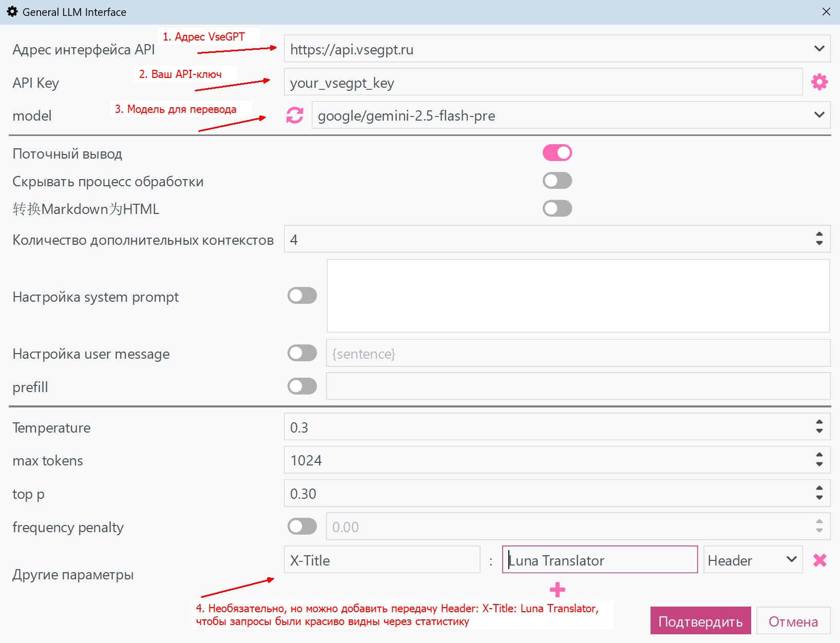
Task: Click the Подтвердить button
Action: 700,621
